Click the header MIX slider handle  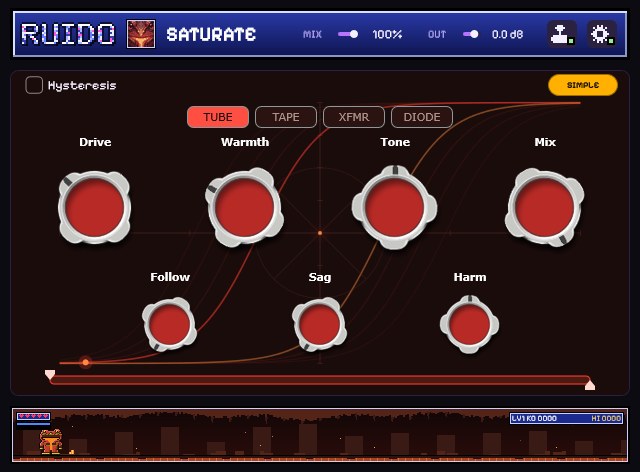[x=354, y=34]
